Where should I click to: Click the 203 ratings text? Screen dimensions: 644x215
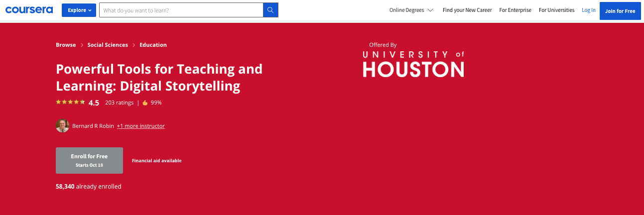(120, 103)
